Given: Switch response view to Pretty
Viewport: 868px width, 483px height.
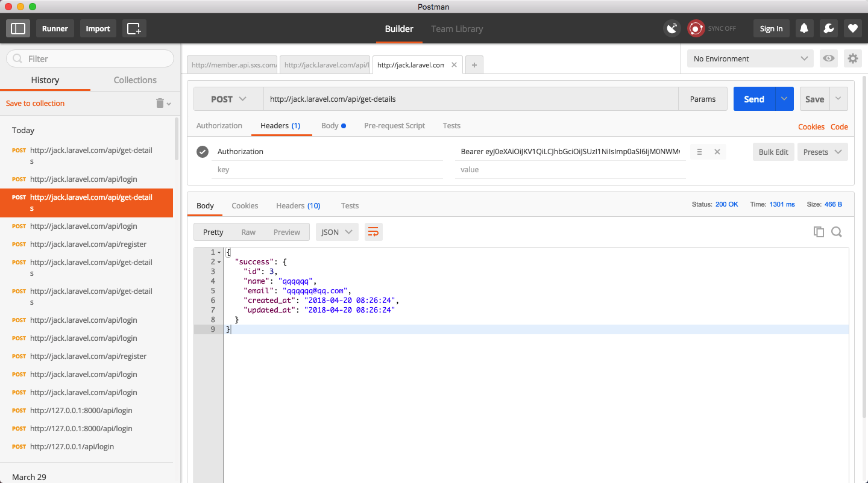Looking at the screenshot, I should pos(213,232).
